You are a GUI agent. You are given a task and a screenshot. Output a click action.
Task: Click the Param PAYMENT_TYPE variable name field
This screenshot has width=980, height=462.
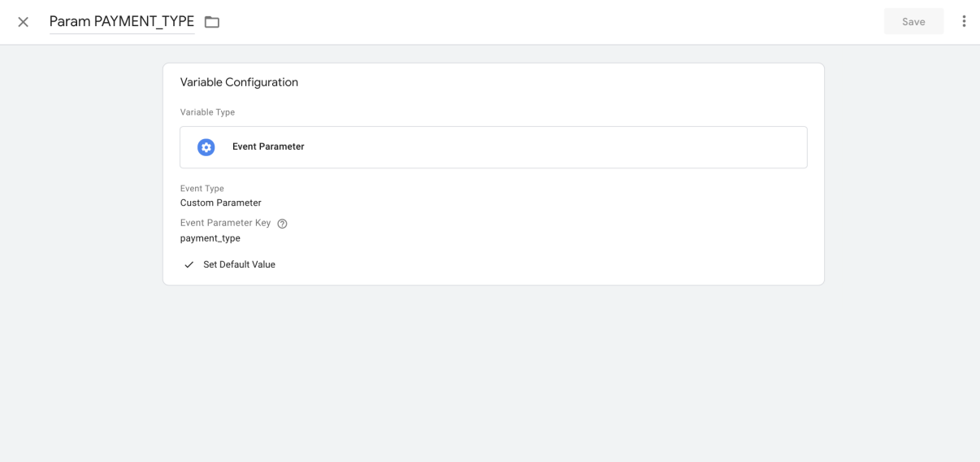[x=122, y=22]
